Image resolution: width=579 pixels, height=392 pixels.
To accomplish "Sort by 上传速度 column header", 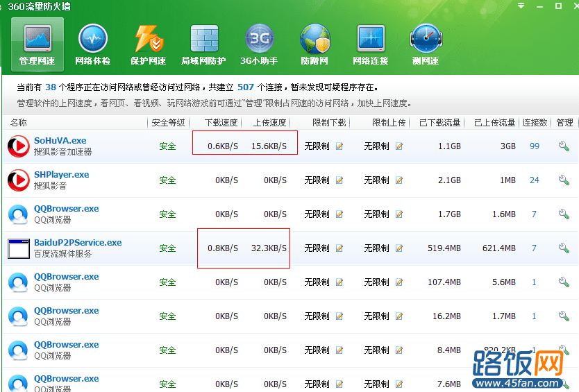I will (x=269, y=123).
